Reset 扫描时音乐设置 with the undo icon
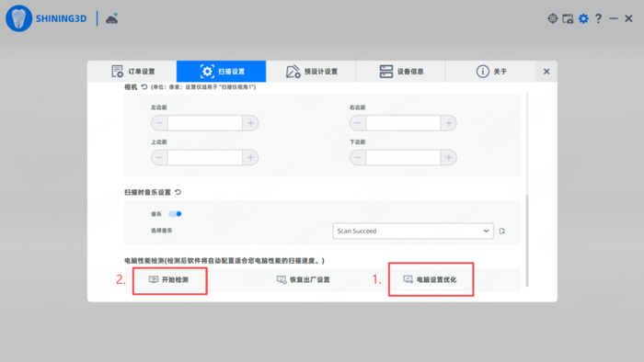Screen dimensions: 644x362 178,192
